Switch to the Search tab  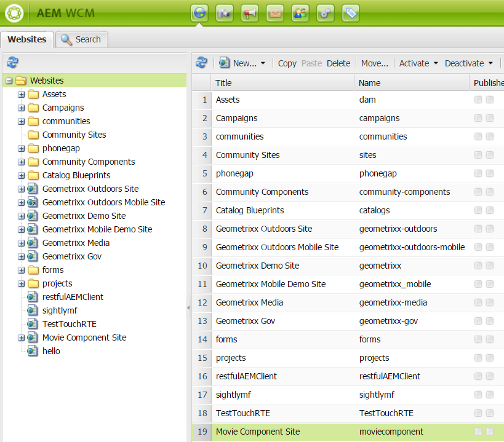(x=82, y=39)
